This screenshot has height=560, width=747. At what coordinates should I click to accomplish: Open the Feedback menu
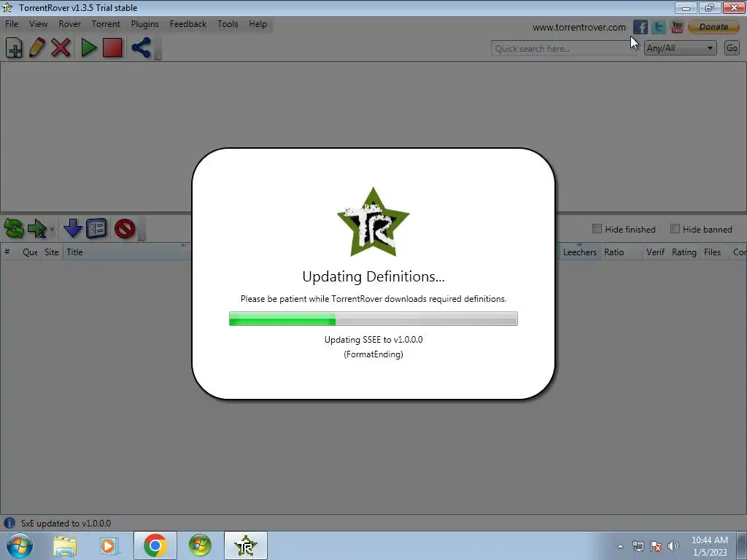pyautogui.click(x=188, y=24)
